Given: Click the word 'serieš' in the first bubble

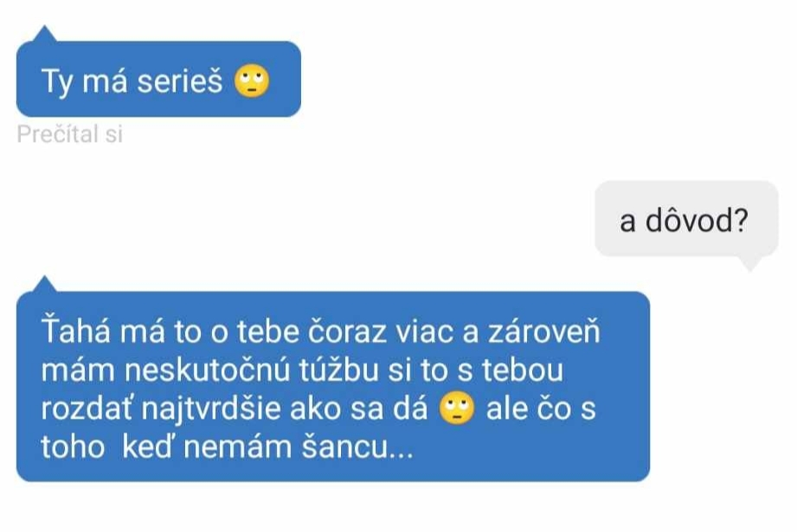Looking at the screenshot, I should click(x=180, y=81).
